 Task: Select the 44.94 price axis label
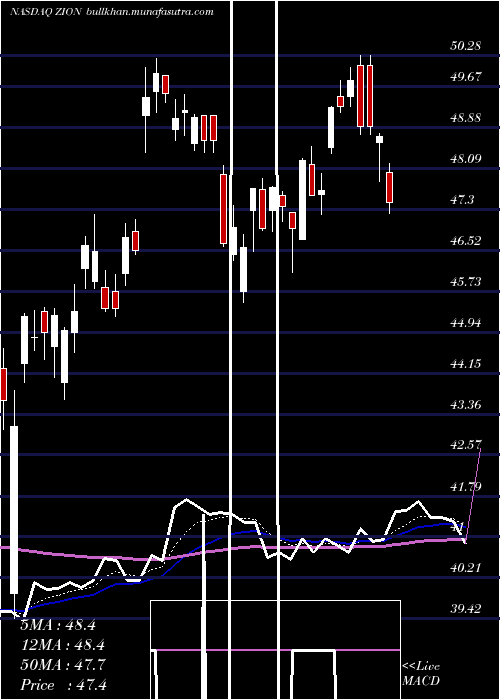click(x=466, y=323)
